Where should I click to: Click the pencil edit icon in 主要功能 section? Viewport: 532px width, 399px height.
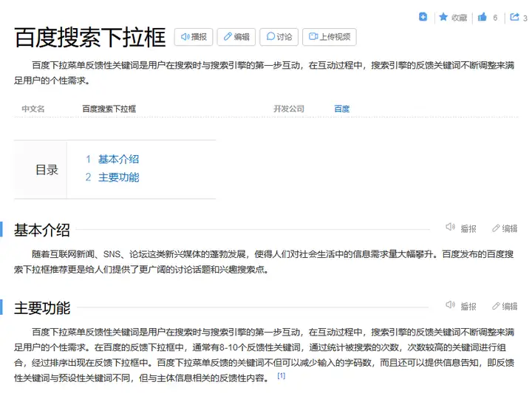496,306
